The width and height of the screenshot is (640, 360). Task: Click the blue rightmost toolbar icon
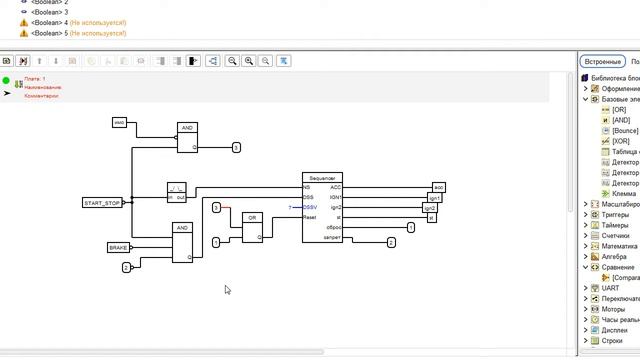[x=283, y=61]
